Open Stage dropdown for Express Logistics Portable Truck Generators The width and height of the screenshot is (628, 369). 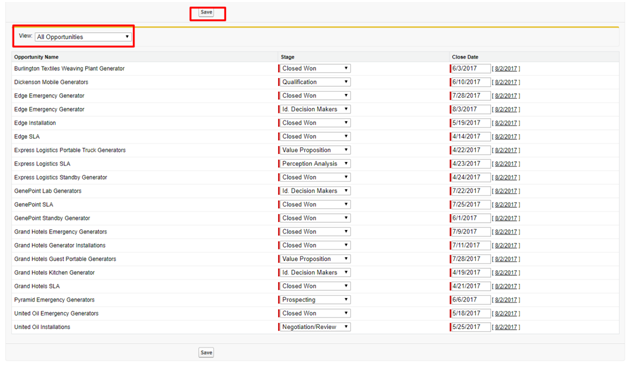click(315, 150)
